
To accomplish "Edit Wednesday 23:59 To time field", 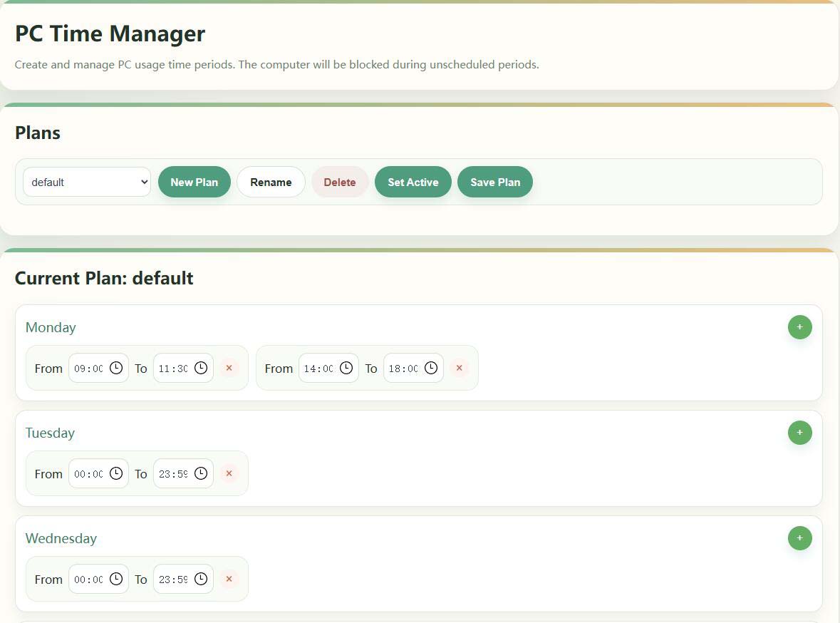I will [183, 579].
